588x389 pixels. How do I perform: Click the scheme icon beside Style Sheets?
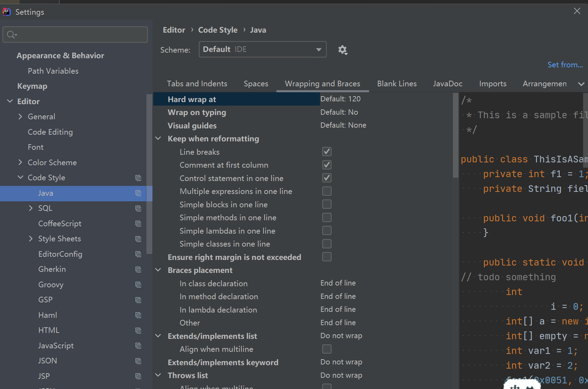point(138,239)
